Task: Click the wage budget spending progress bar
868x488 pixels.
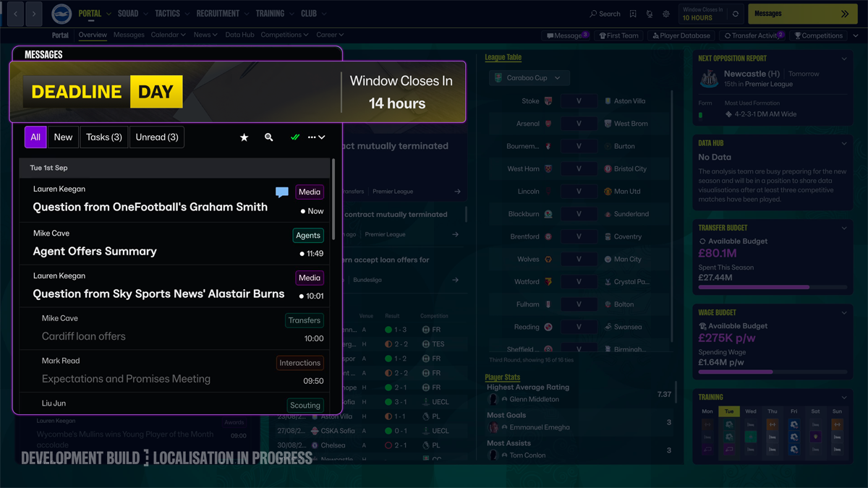Action: tap(773, 372)
